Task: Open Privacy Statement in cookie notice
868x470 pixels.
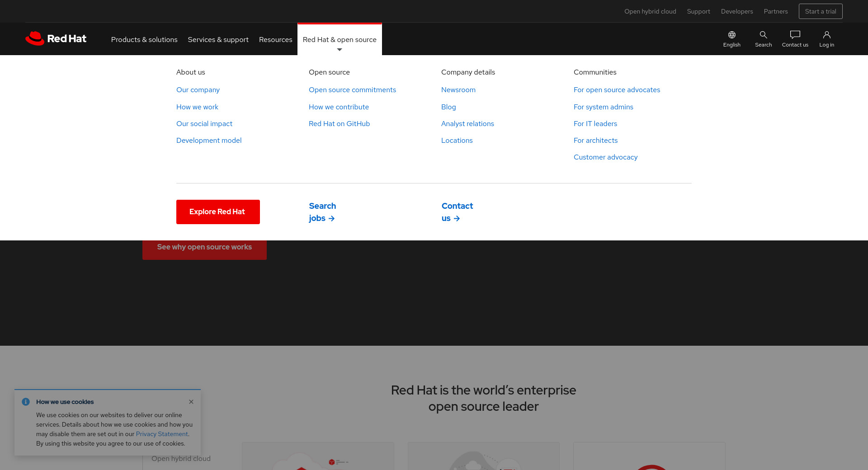Action: pos(162,434)
